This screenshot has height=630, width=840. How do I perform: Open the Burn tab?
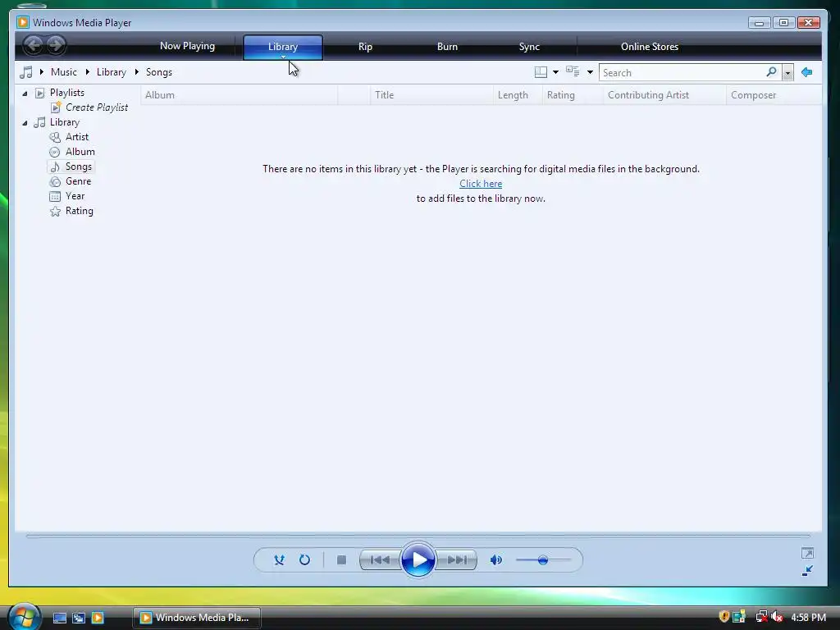pos(447,47)
